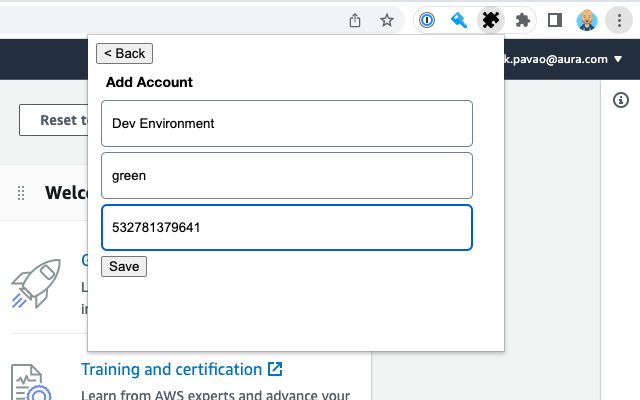Open the blue key extension icon
Viewport: 640px width, 400px height.
click(459, 20)
